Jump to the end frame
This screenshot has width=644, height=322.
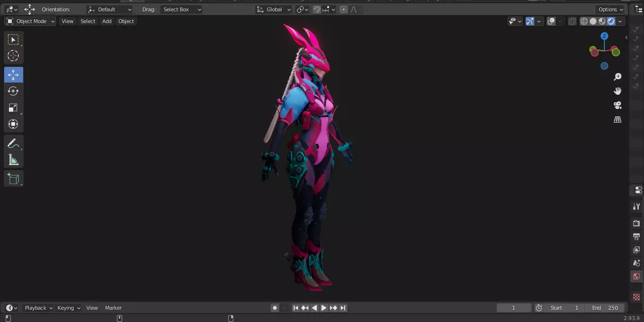(343, 308)
